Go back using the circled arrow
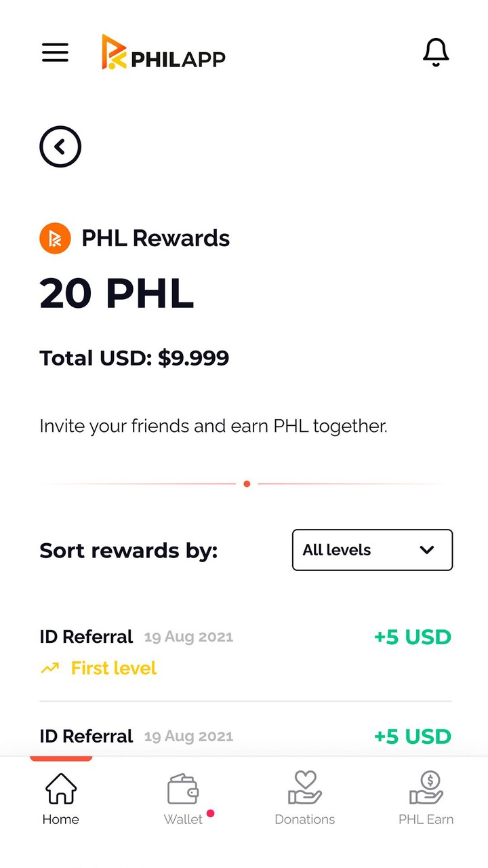Image resolution: width=488 pixels, height=868 pixels. (60, 146)
